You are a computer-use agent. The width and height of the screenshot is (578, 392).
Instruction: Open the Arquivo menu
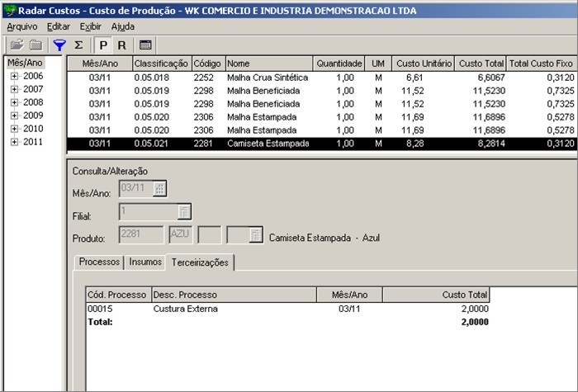[22, 26]
